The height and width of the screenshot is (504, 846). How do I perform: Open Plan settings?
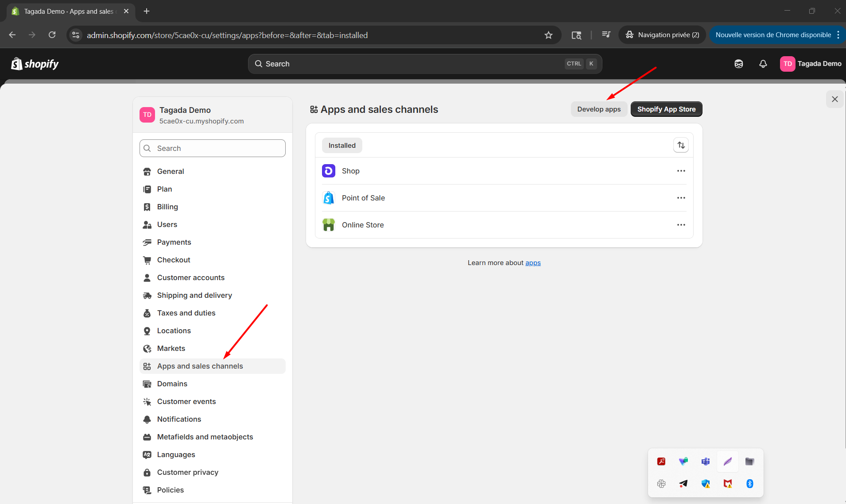coord(213,189)
